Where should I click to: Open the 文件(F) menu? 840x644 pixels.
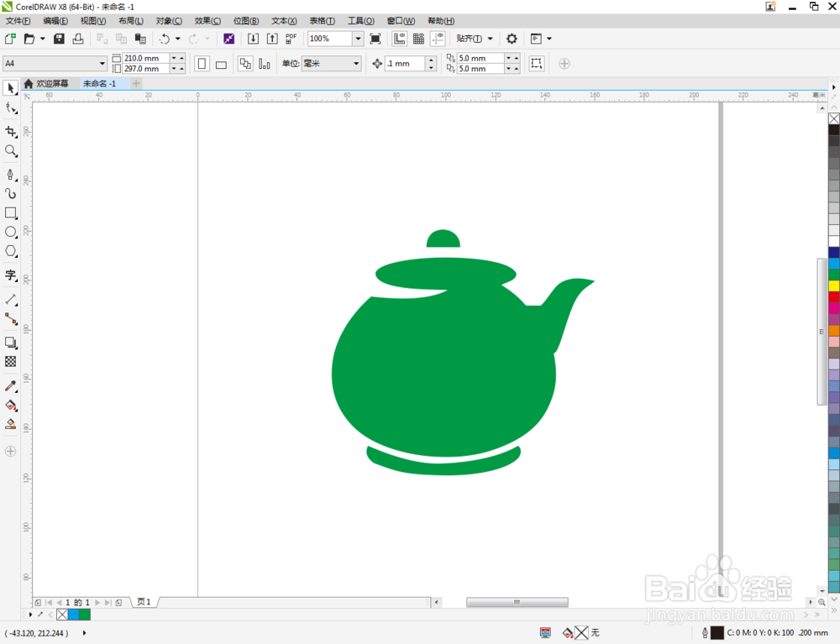point(18,21)
